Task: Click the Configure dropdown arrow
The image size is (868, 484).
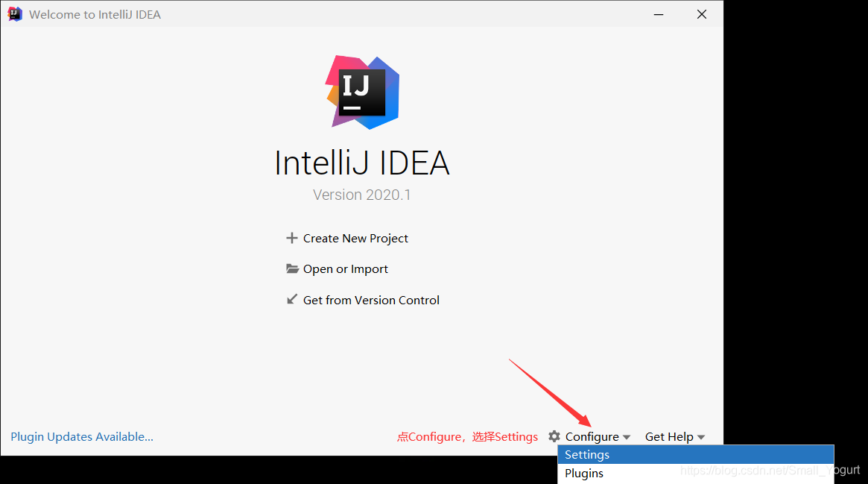Action: pyautogui.click(x=627, y=438)
